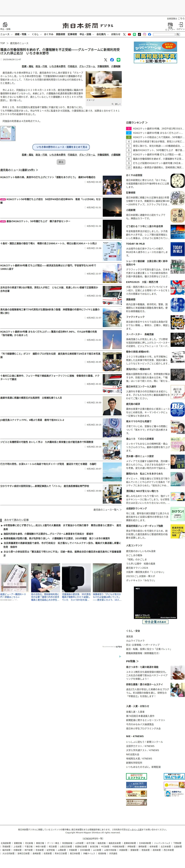185x868 pixels.
Task: Open Facebook icon in navigation bar
Action: coord(150,34)
